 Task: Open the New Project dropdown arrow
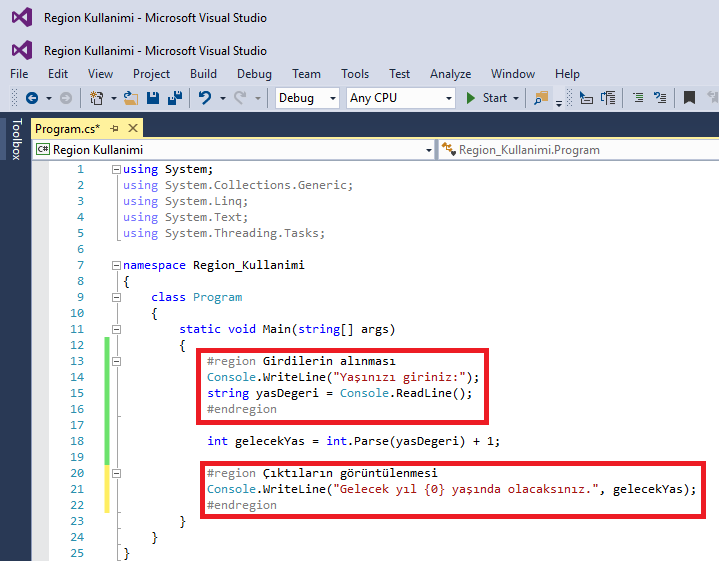point(114,98)
